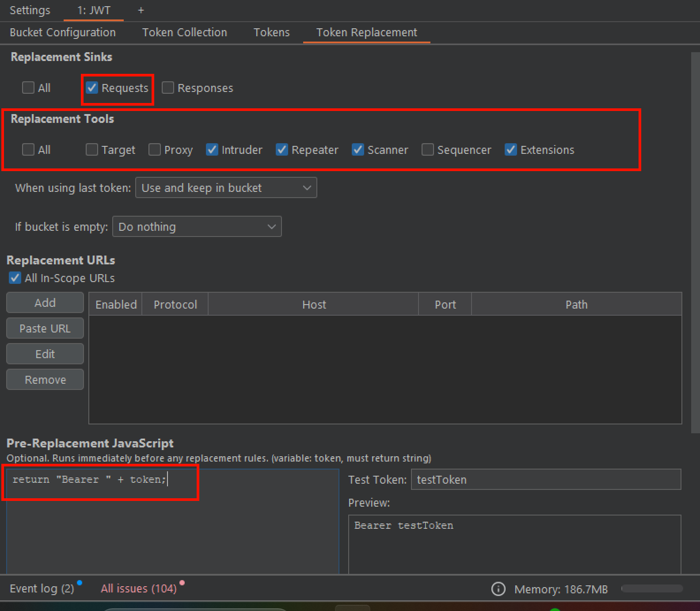Viewport: 700px width, 611px height.
Task: Uncheck the Repeater tool checkbox
Action: pyautogui.click(x=282, y=149)
